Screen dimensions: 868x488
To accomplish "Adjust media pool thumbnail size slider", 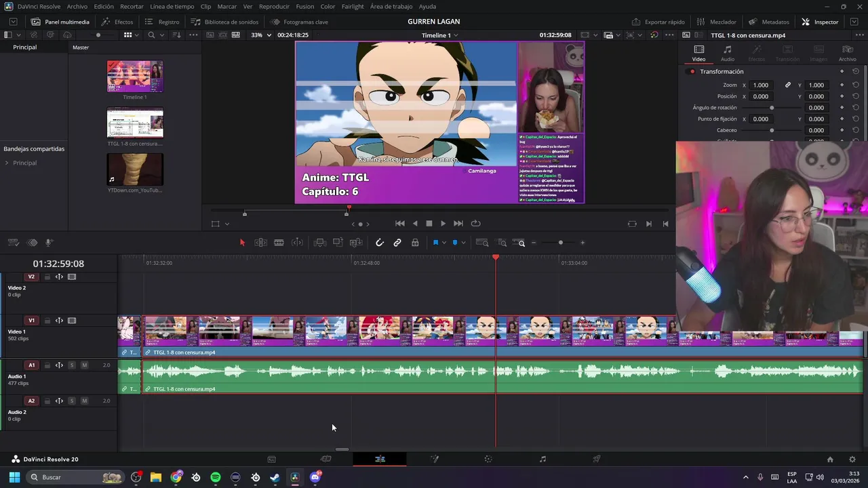I will [98, 35].
